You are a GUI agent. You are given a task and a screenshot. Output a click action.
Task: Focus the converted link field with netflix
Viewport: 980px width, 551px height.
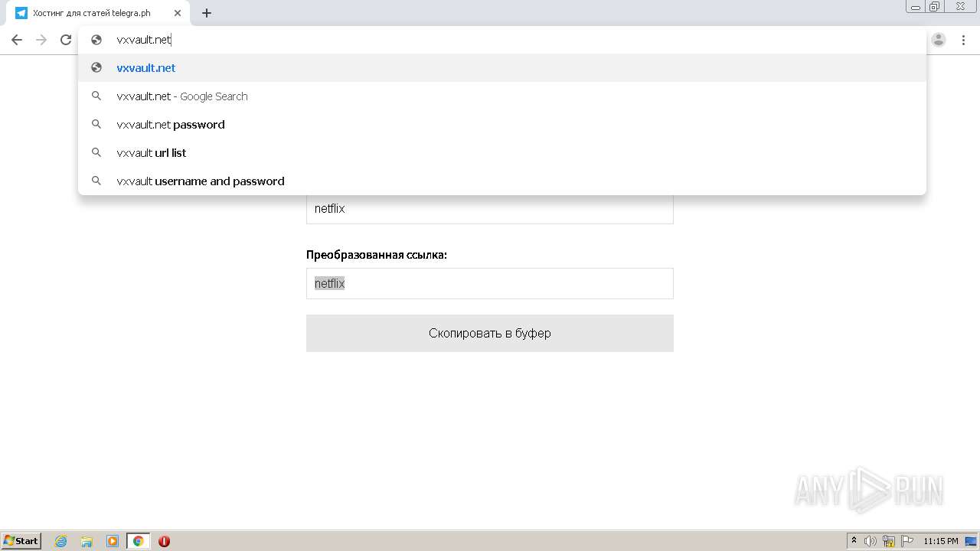point(490,283)
